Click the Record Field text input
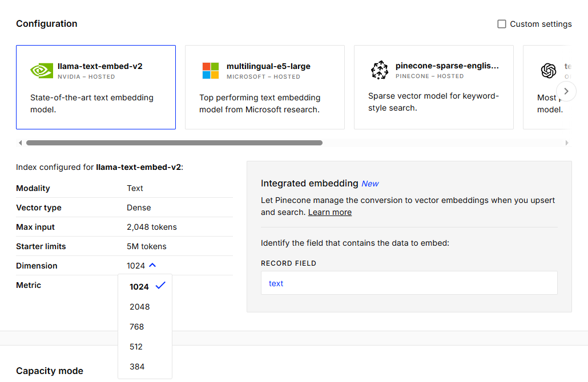 click(409, 283)
